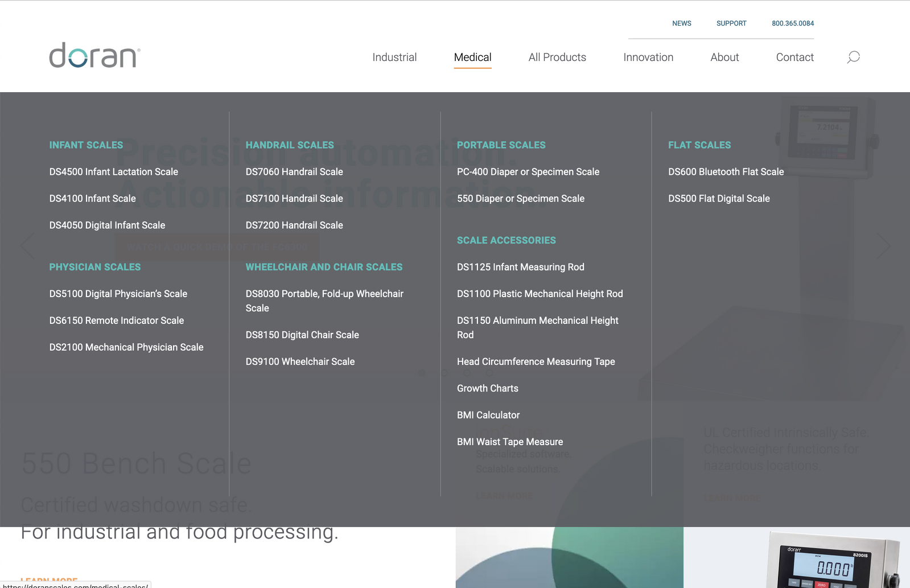Select DS6150 Remote Indicator Scale
The height and width of the screenshot is (588, 910).
point(117,320)
